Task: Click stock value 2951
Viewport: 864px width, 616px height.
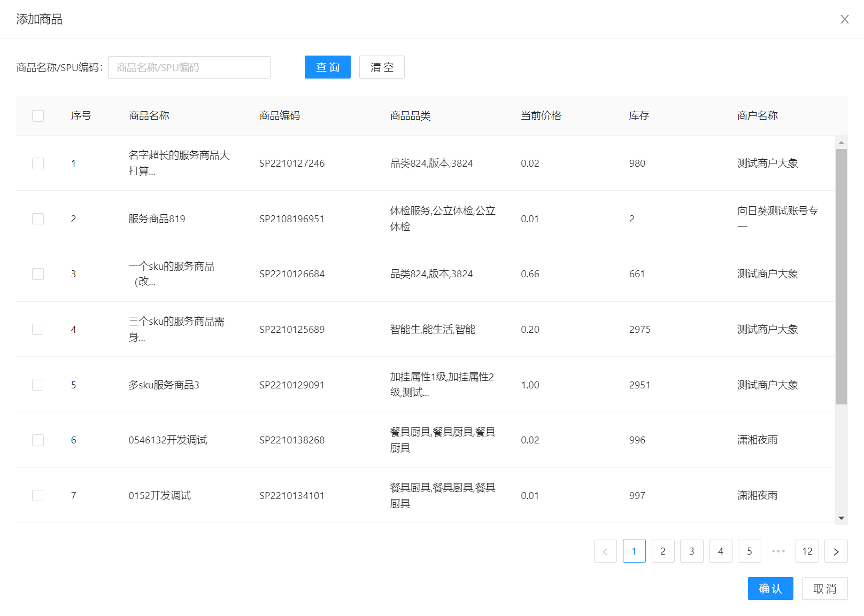Action: pyautogui.click(x=640, y=385)
